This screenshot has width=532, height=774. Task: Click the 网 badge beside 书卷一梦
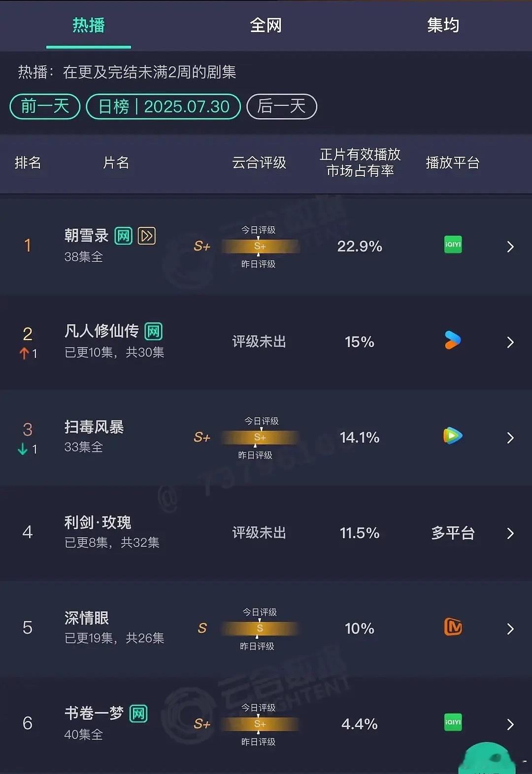click(x=138, y=713)
